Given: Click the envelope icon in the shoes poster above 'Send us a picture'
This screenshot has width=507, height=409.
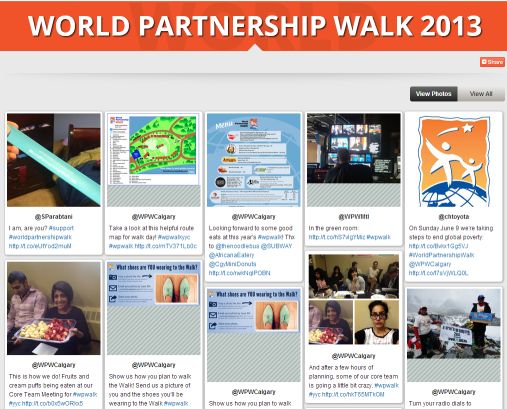Looking at the screenshot, I should [x=113, y=288].
